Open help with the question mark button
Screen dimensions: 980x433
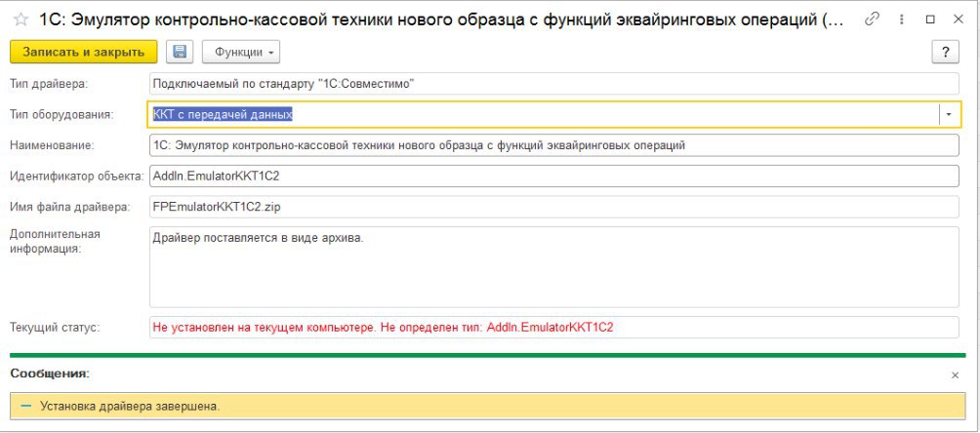tap(945, 52)
